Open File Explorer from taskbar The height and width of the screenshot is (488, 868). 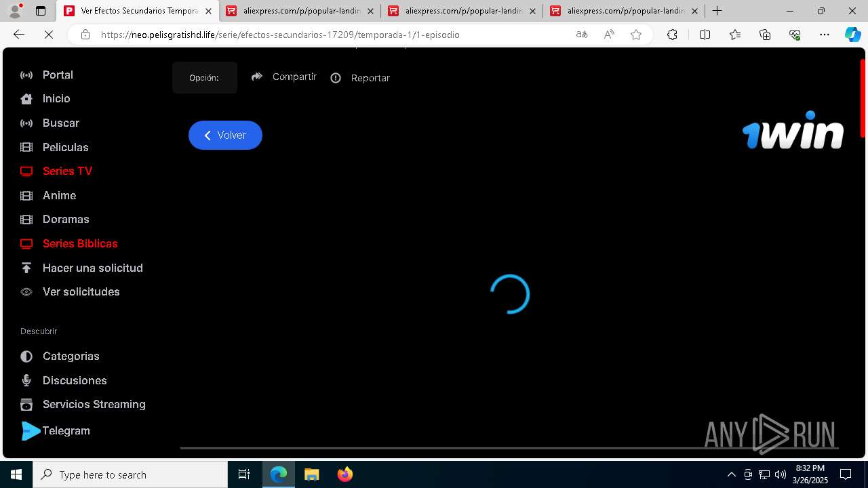(311, 474)
